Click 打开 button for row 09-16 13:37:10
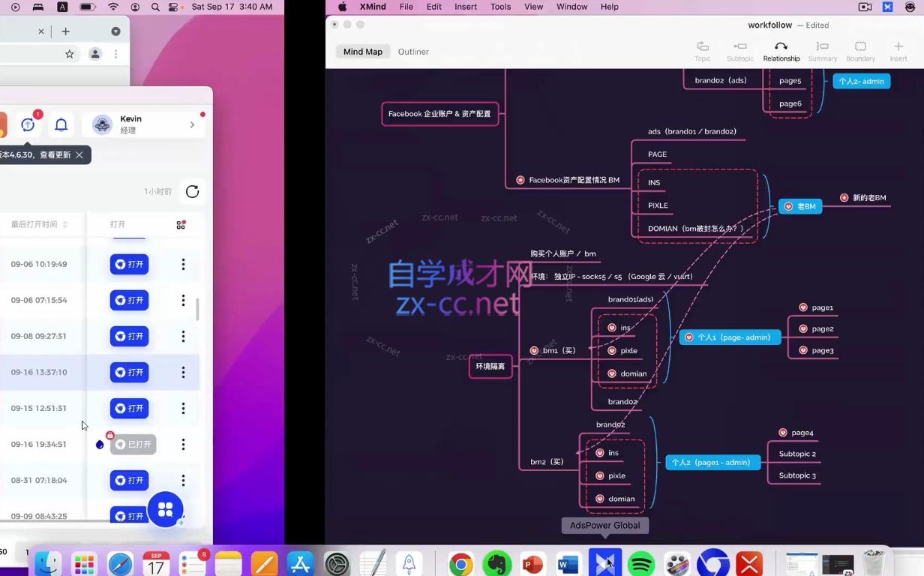Screen dimensions: 924x576 [129, 372]
